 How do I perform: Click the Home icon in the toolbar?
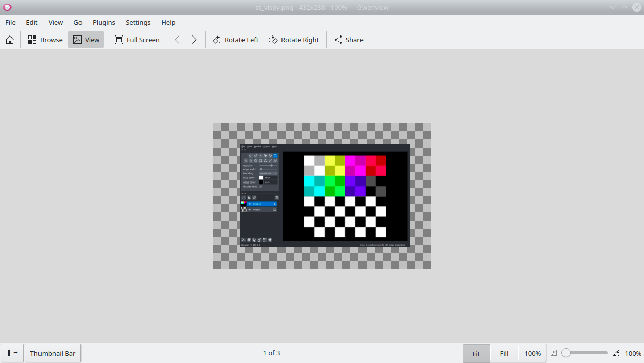(x=9, y=40)
